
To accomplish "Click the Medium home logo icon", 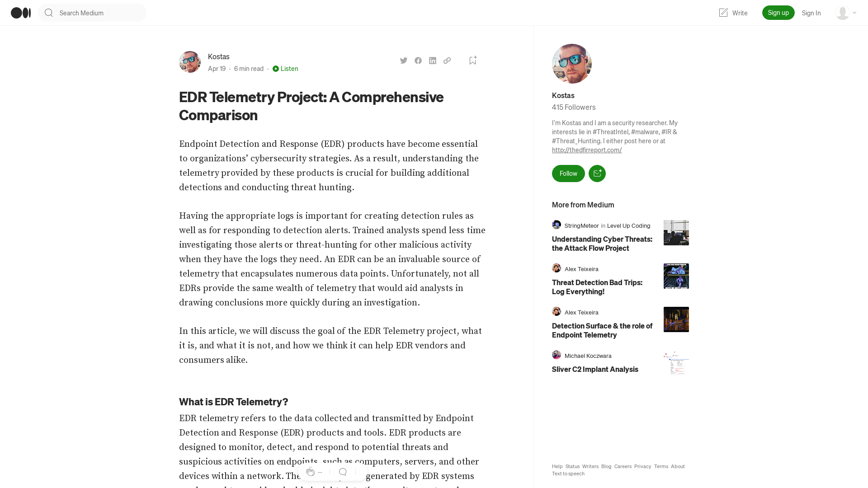I will 20,13.
